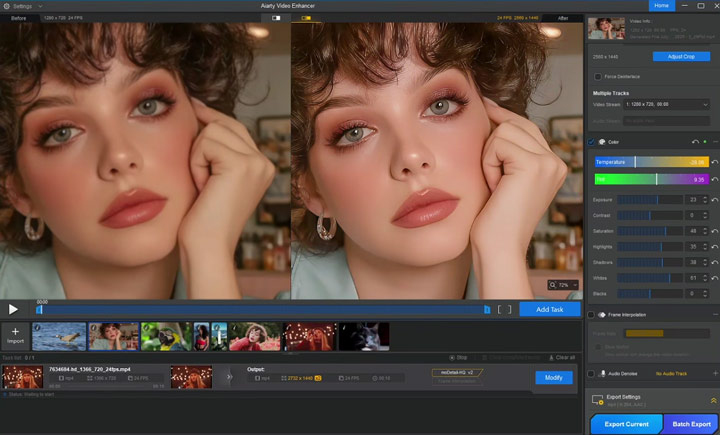Image resolution: width=720 pixels, height=435 pixels.
Task: Click the preview timeline bar
Action: (x=263, y=310)
